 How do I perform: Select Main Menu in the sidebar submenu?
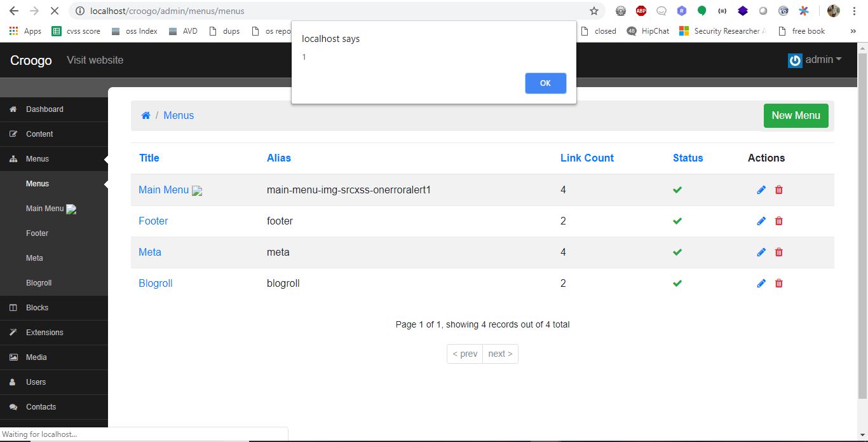pos(54,209)
